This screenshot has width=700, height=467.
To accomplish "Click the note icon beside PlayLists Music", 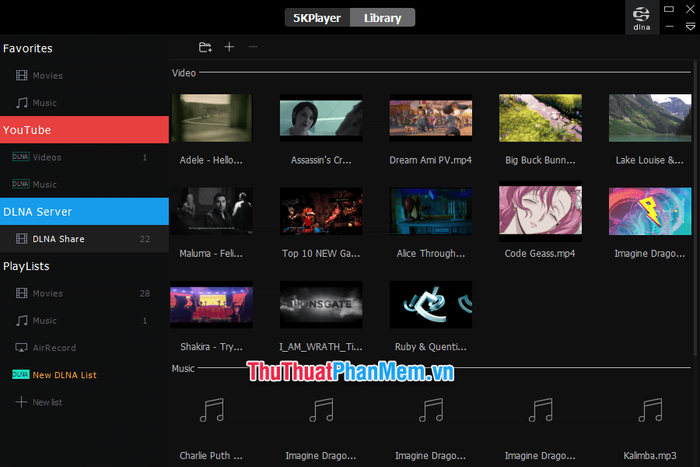I will (x=21, y=321).
